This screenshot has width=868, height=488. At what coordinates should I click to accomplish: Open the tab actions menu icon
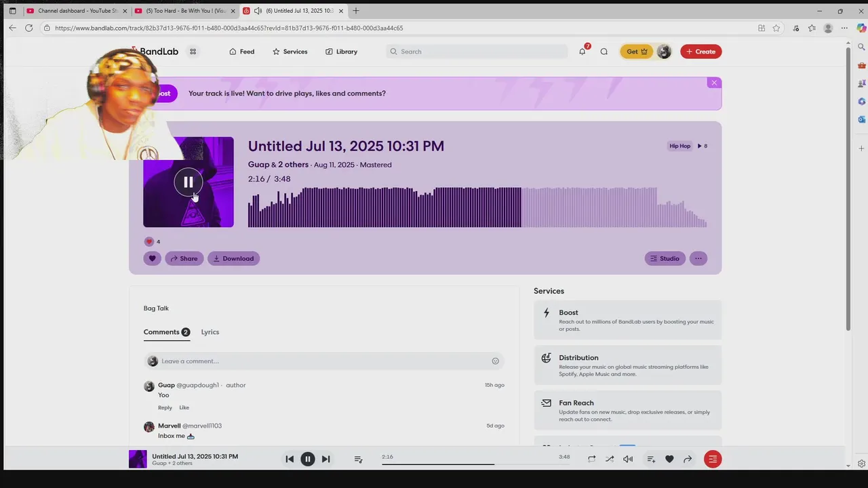[12, 11]
